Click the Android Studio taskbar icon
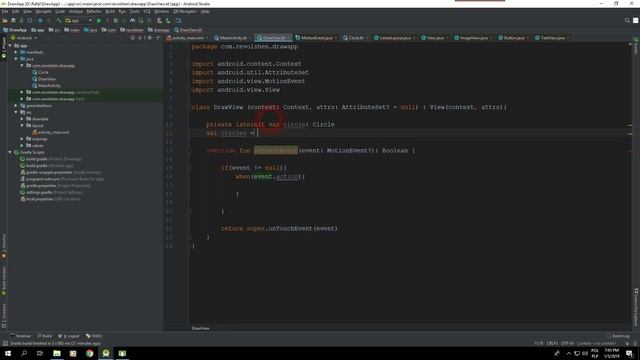The image size is (640, 360). (106, 353)
